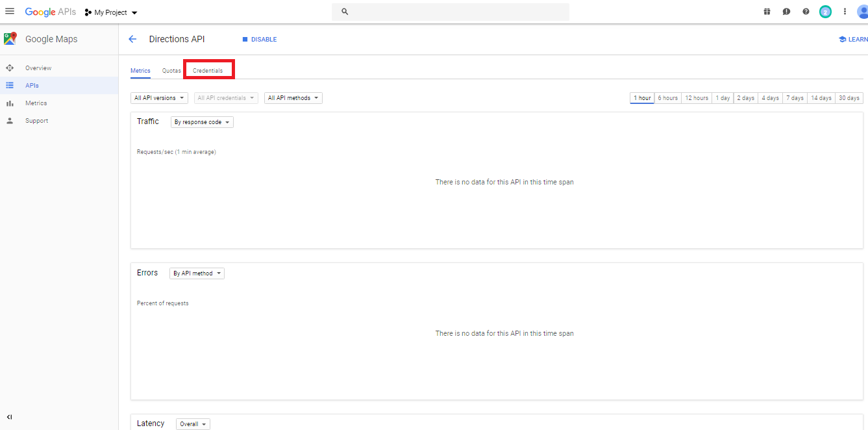Switch to the Metrics tab
The height and width of the screenshot is (430, 868).
coord(140,71)
